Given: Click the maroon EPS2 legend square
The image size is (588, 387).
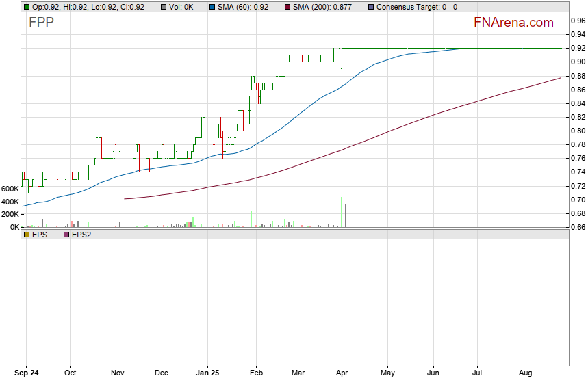Looking at the screenshot, I should coord(66,235).
